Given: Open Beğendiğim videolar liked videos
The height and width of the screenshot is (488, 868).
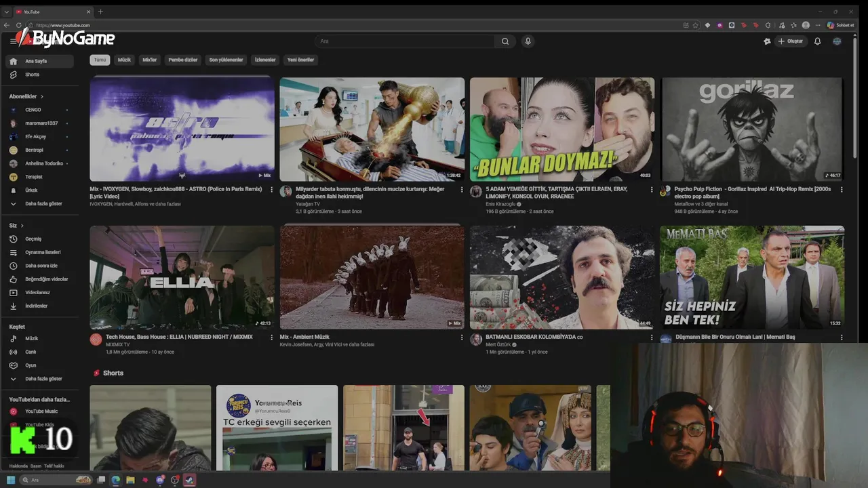Looking at the screenshot, I should 39,279.
